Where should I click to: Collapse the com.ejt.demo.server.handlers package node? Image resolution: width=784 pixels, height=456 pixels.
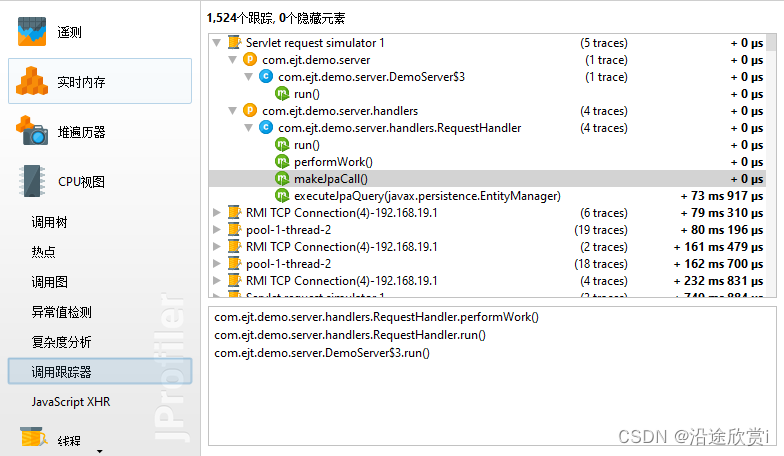pyautogui.click(x=232, y=111)
